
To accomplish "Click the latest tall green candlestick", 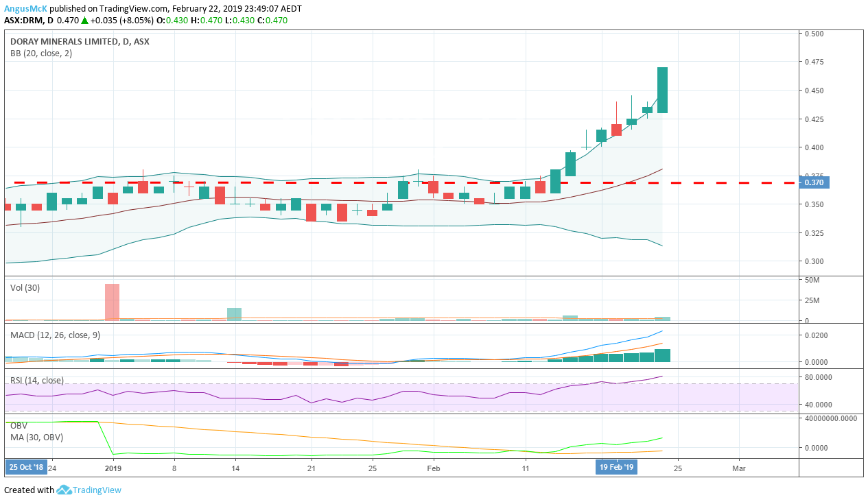I will 662,90.
